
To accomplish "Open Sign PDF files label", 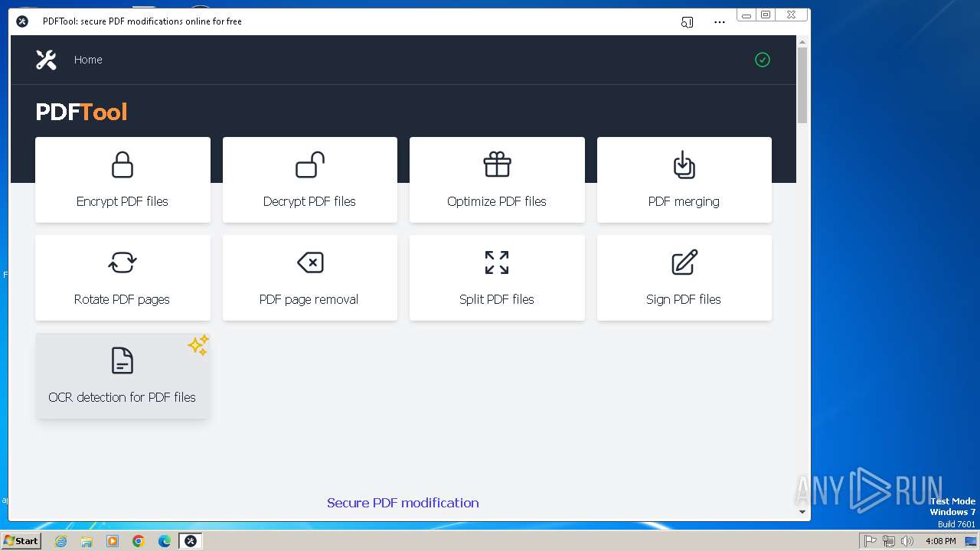I will (684, 299).
